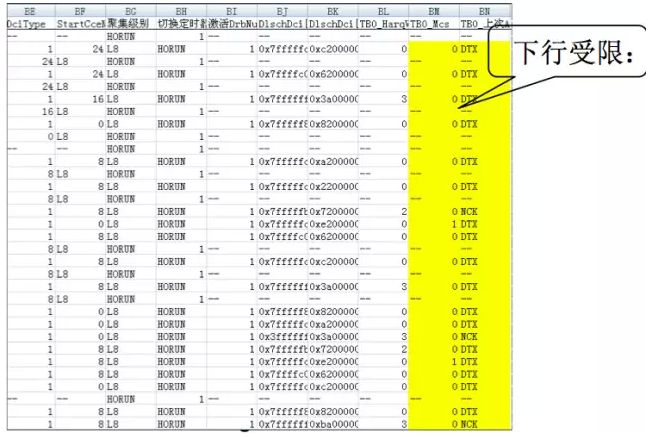Click the 切换定时 header cell

[181, 24]
